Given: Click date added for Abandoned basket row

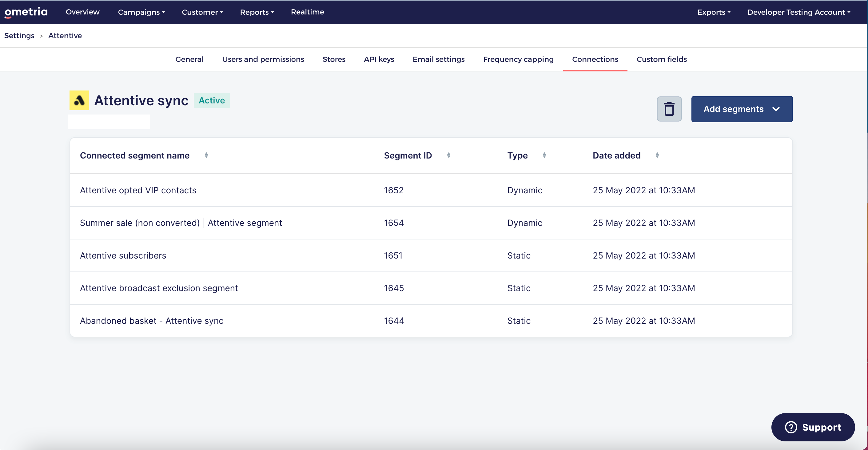Looking at the screenshot, I should click(643, 320).
